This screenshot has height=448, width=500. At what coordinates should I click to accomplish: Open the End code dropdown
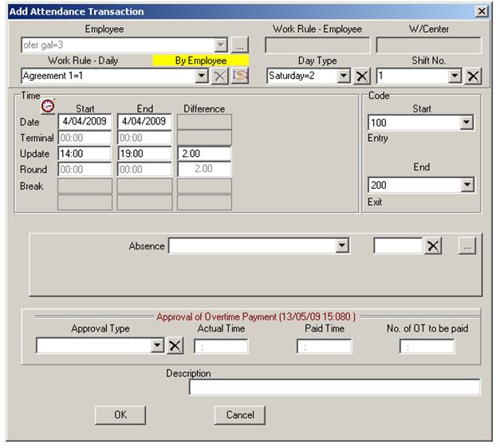point(467,185)
